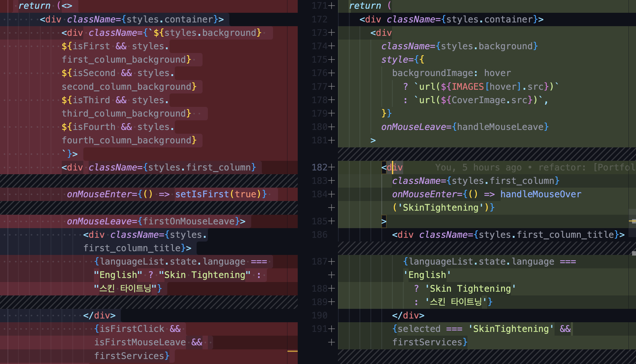Click line number 186 in the gutter

320,235
